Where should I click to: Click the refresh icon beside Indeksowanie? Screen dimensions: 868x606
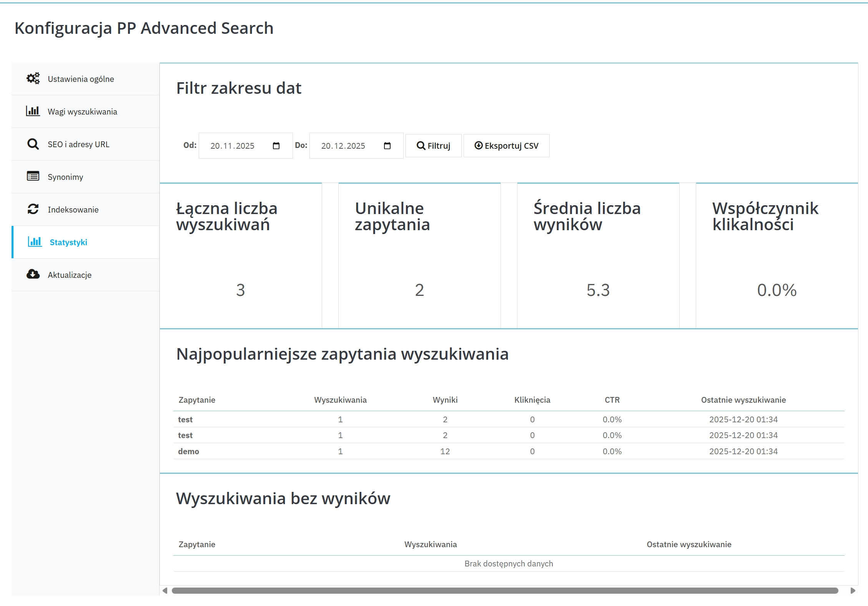(x=33, y=209)
